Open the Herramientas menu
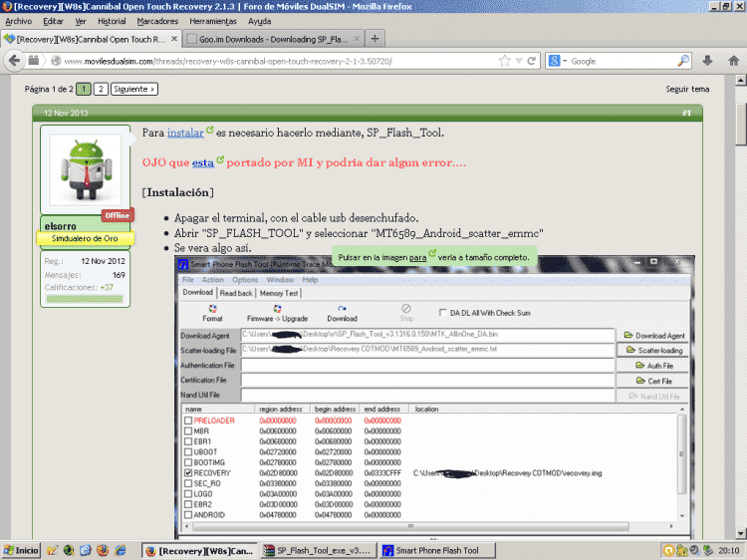 [213, 21]
